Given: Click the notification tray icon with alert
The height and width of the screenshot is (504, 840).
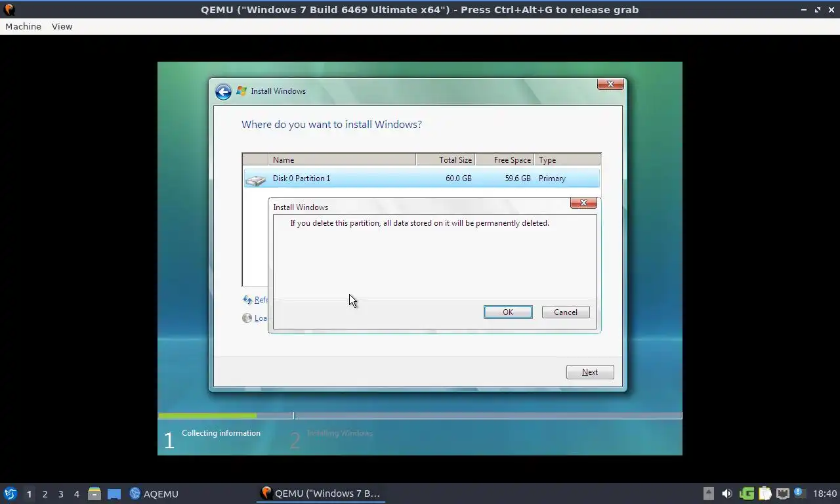Looking at the screenshot, I should pos(799,493).
